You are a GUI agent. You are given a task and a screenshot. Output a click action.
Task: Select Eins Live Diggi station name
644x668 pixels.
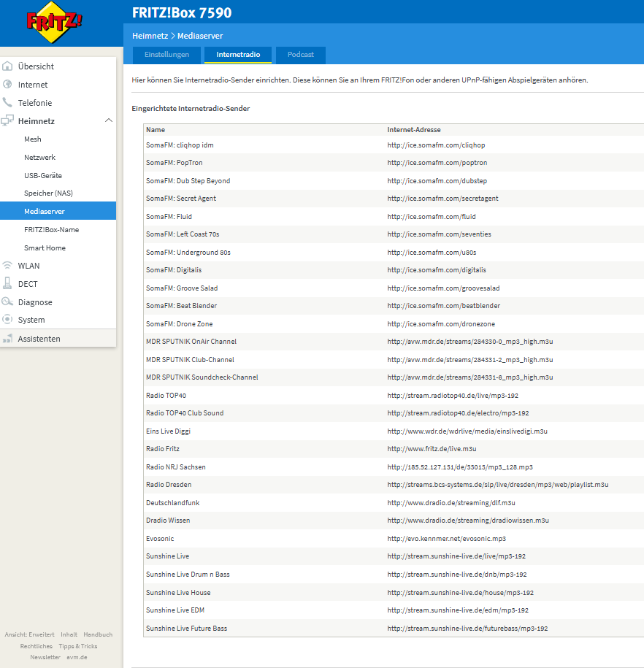tap(169, 431)
